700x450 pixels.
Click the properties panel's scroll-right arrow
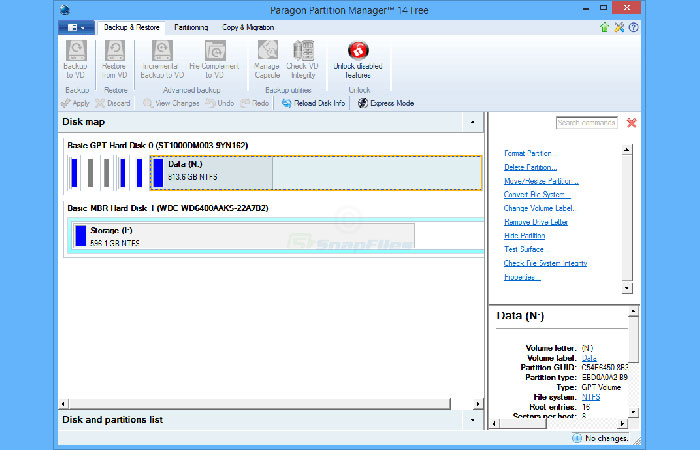[x=622, y=423]
